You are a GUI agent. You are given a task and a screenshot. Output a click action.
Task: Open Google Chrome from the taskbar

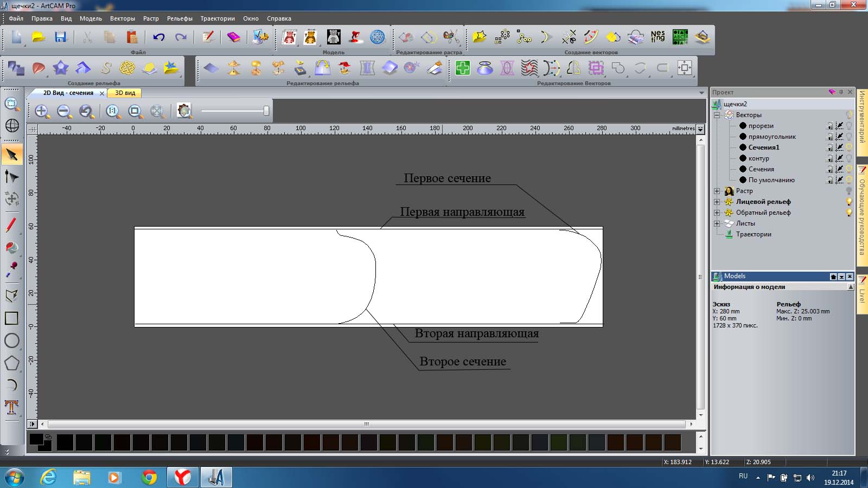[x=149, y=477]
